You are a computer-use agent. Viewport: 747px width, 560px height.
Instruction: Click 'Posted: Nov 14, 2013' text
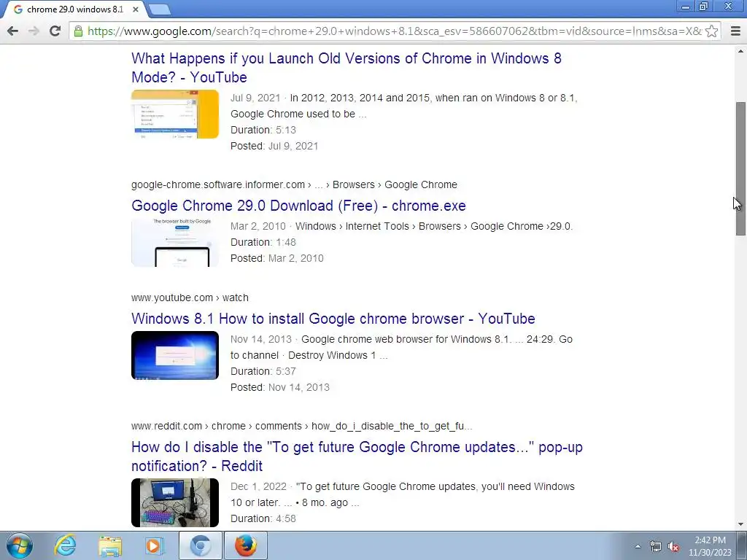coord(279,387)
